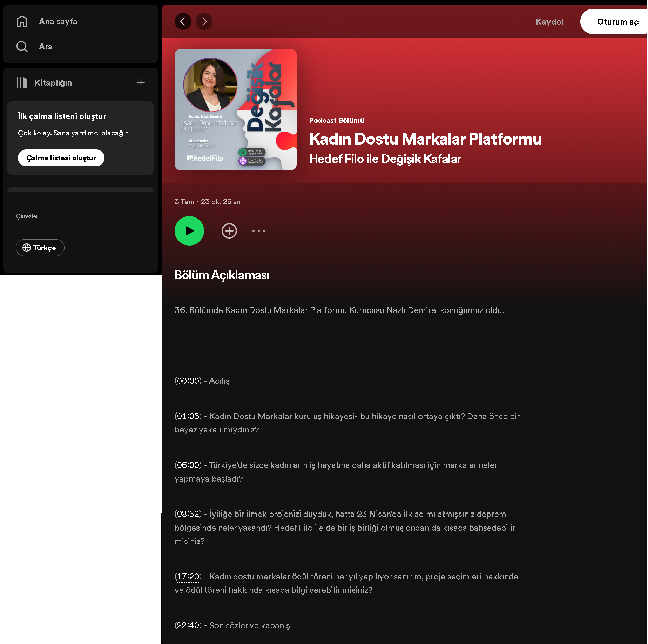Open the three-dot more options menu
648x644 pixels.
(259, 231)
